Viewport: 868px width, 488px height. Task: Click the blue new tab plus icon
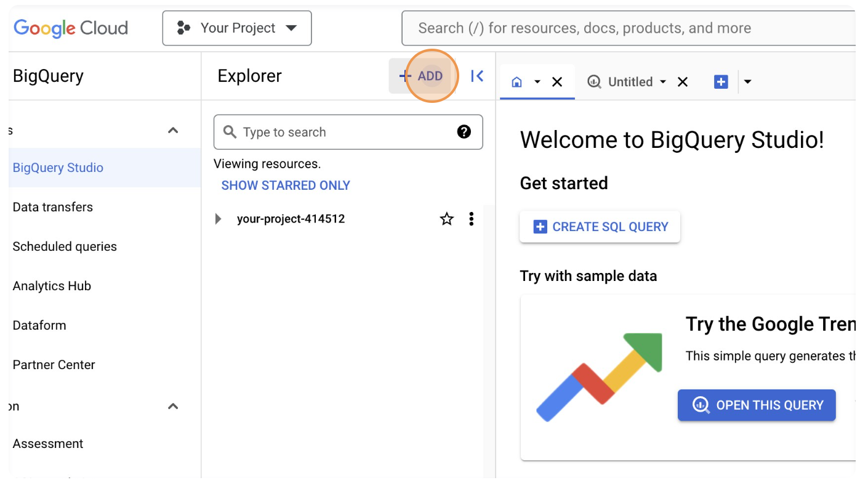point(721,81)
